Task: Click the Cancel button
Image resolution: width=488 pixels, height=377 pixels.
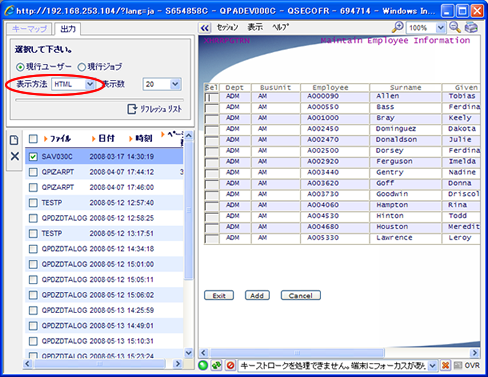Action: point(301,295)
